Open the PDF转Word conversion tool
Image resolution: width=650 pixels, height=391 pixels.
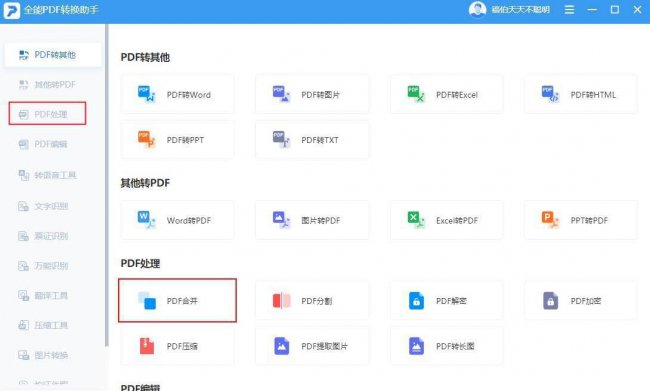coord(177,95)
